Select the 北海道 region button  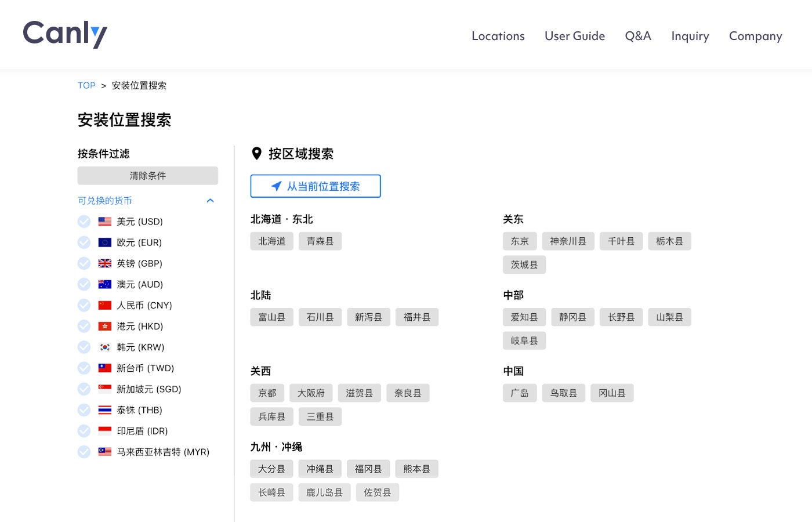272,241
